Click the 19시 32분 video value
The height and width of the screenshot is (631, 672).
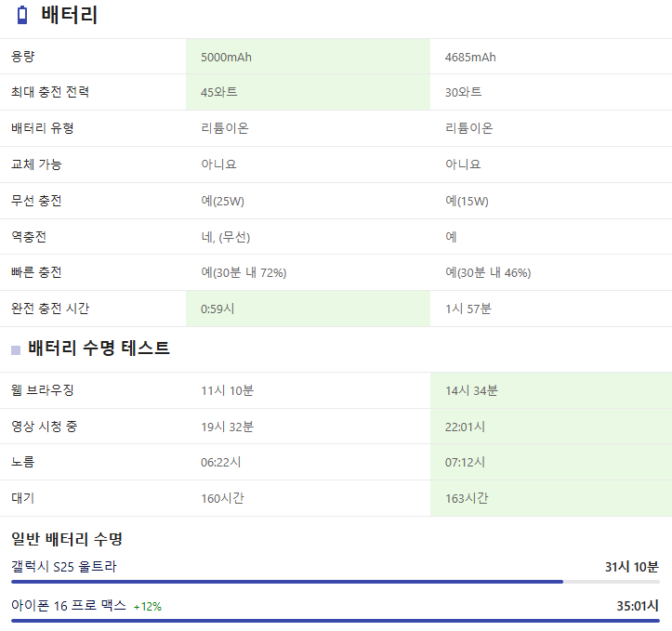(227, 427)
